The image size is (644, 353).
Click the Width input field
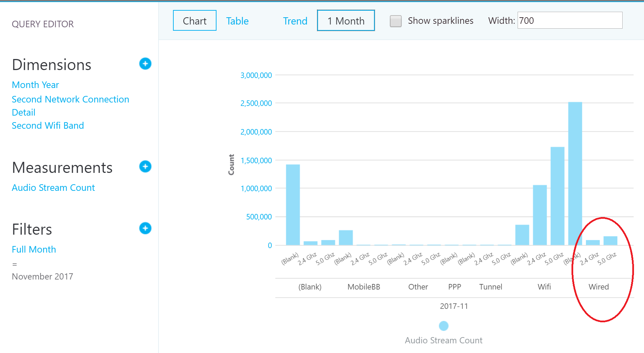[x=570, y=20]
